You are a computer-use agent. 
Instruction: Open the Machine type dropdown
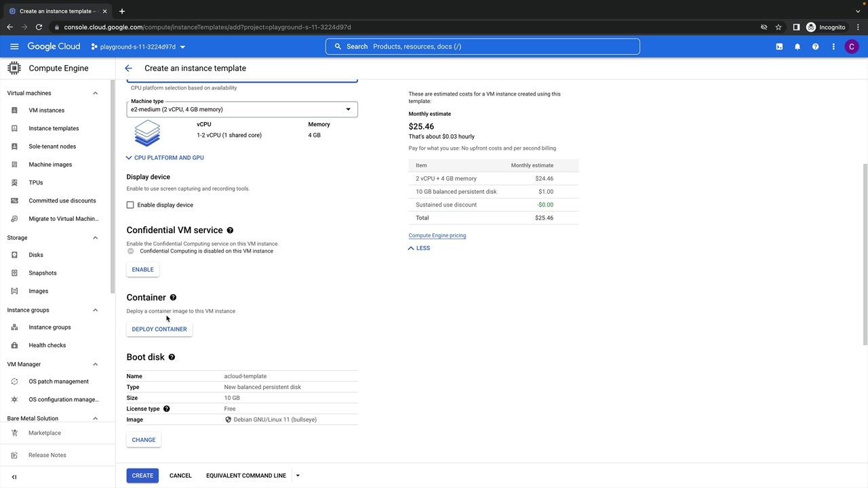coord(241,109)
